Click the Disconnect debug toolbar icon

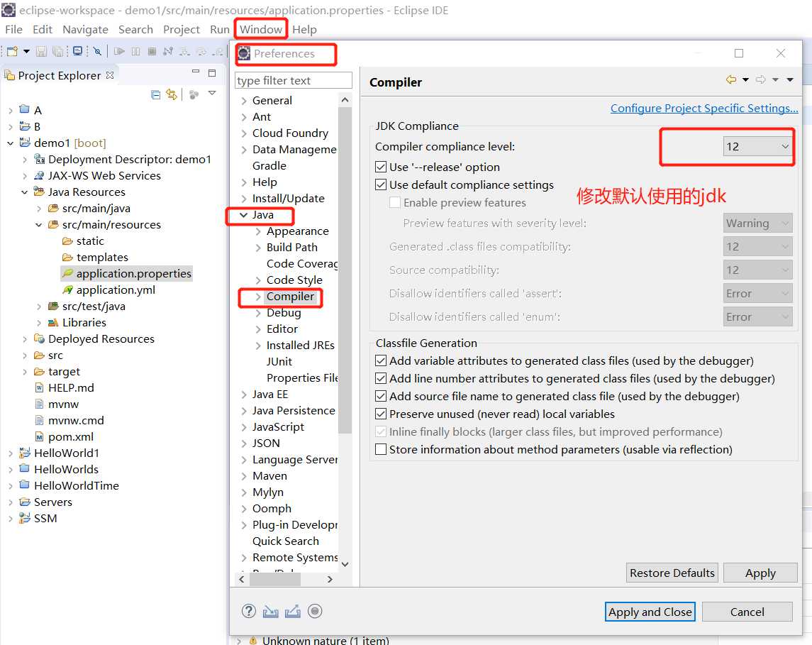pos(168,51)
